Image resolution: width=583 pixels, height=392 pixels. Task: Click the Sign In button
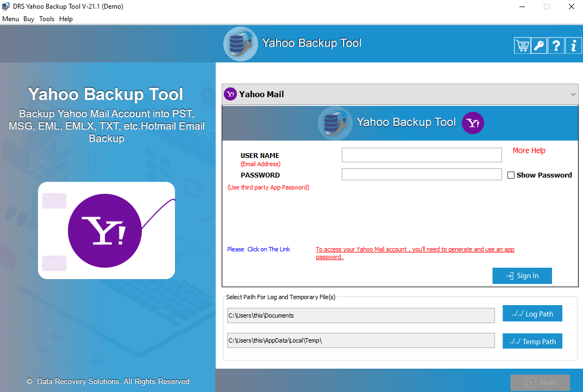(522, 276)
